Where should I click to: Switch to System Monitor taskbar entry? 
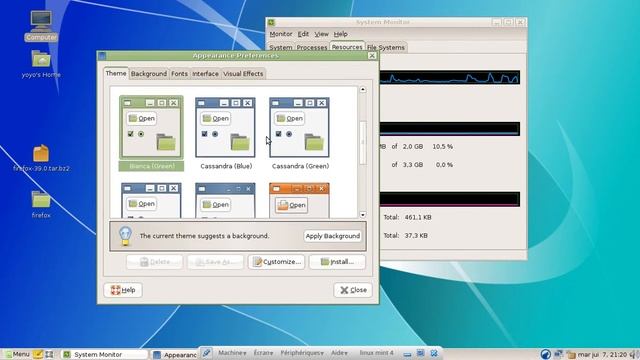103,354
